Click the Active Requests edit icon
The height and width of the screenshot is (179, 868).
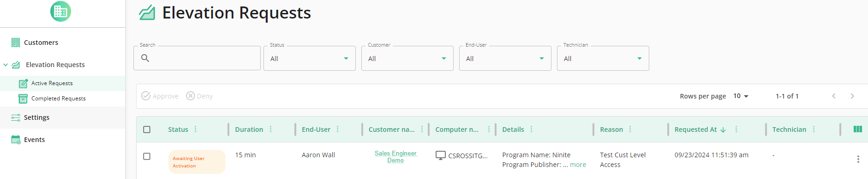point(23,83)
